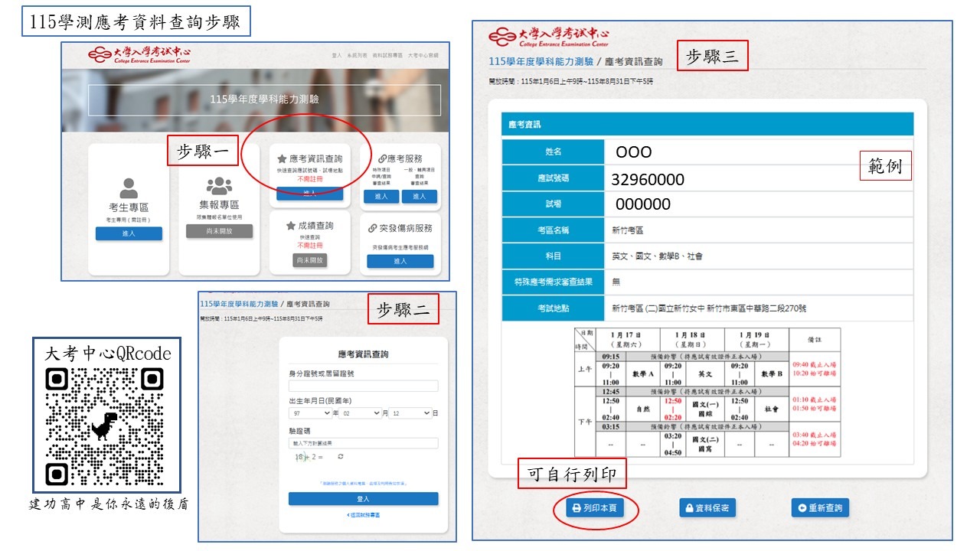Click the link icon beside 應考服務
Image resolution: width=980 pixels, height=551 pixels.
[x=381, y=158]
